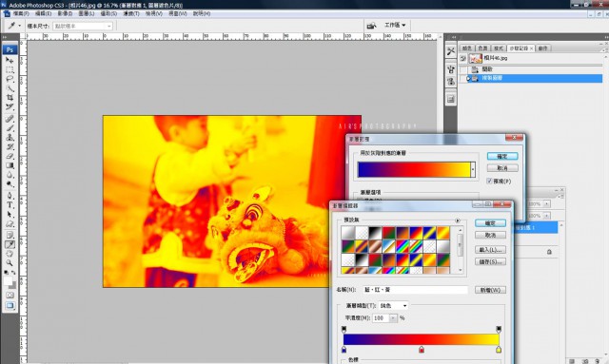Select the Blur tool
609x364 pixels.
(x=10, y=175)
